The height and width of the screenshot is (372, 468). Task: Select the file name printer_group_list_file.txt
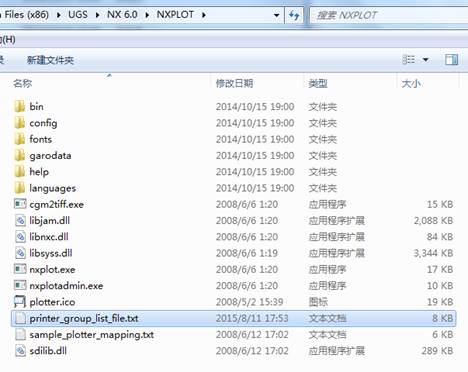[84, 318]
